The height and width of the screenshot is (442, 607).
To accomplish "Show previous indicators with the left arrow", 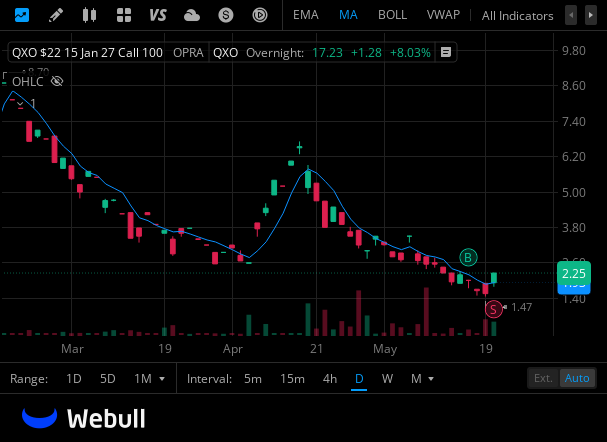I will coord(571,15).
